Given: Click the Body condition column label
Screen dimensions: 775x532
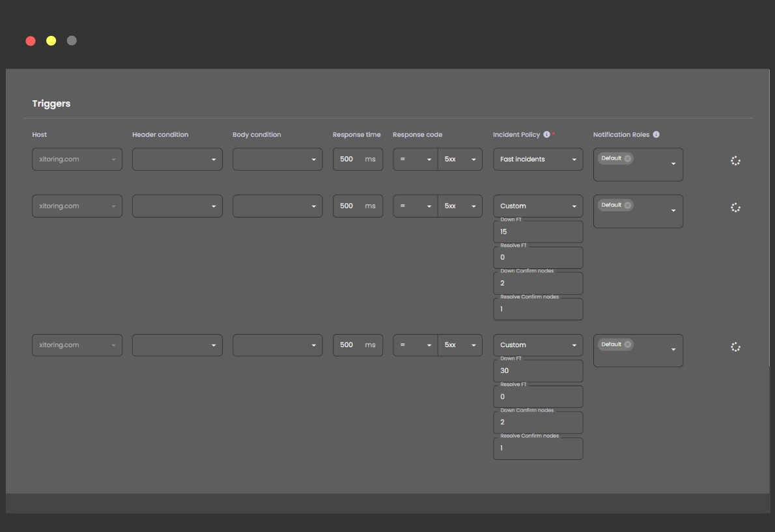Looking at the screenshot, I should (x=257, y=134).
